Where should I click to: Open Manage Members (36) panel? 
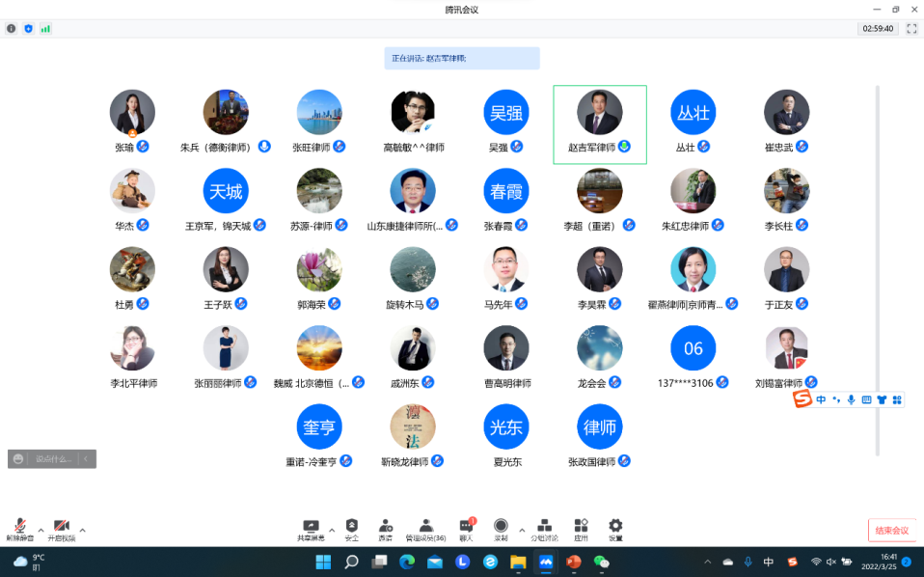(x=425, y=528)
